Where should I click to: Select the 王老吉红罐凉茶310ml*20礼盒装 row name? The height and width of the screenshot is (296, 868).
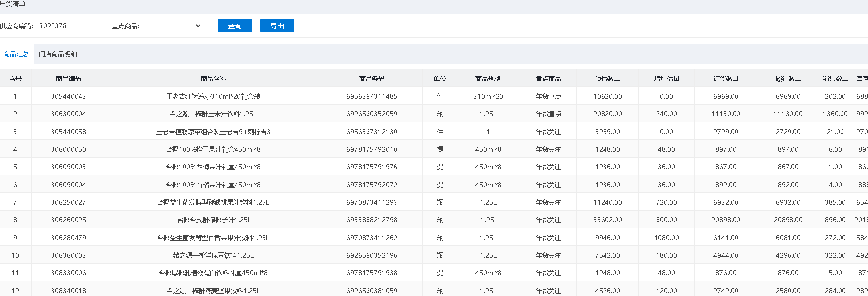click(213, 96)
